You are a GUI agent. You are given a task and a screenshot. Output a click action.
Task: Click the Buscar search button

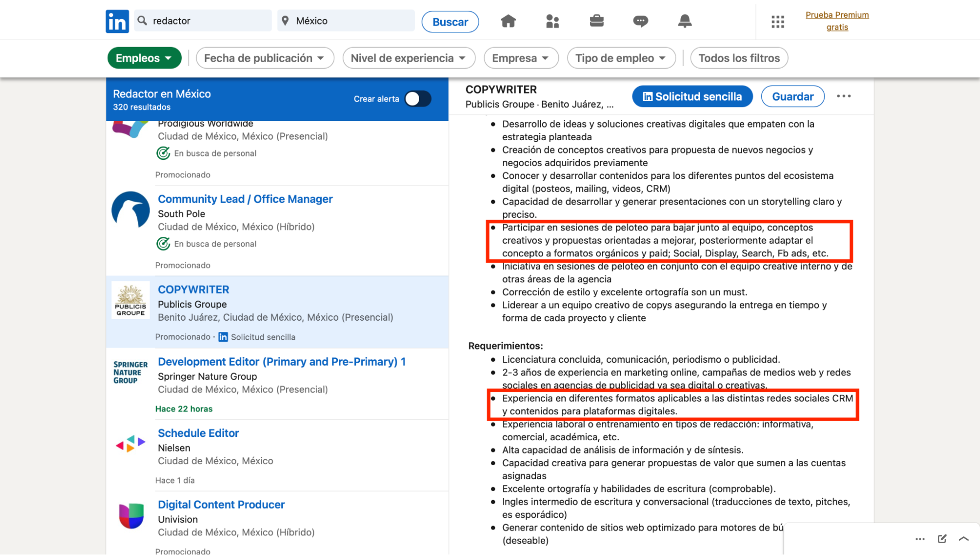(x=450, y=22)
